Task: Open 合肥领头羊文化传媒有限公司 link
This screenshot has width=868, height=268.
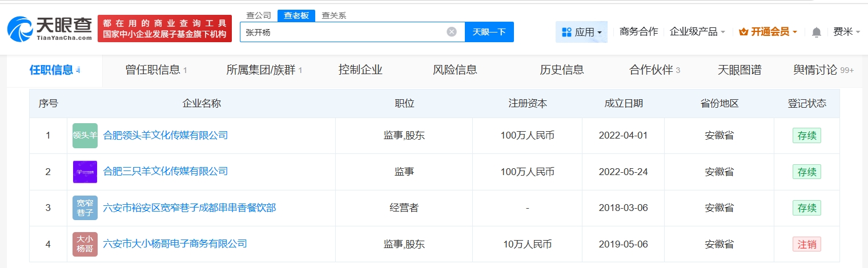Action: (x=166, y=135)
